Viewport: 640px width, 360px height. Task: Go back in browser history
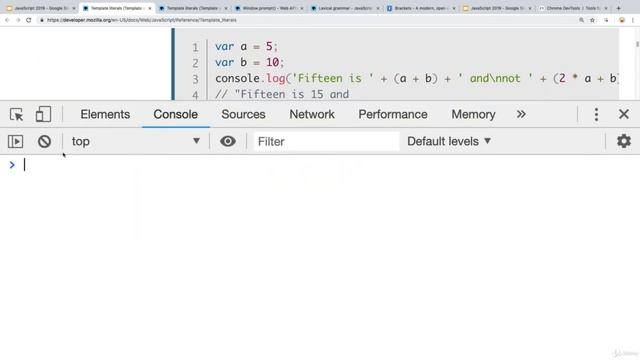click(7, 20)
